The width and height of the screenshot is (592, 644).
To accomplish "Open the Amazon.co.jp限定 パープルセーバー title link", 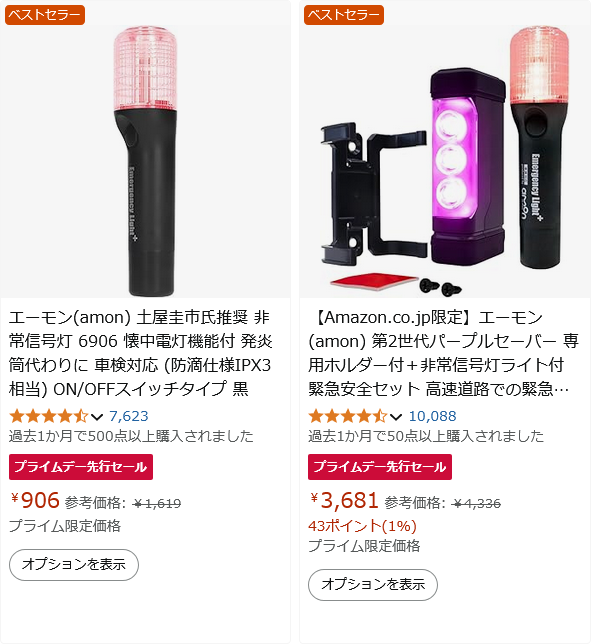I will click(444, 353).
